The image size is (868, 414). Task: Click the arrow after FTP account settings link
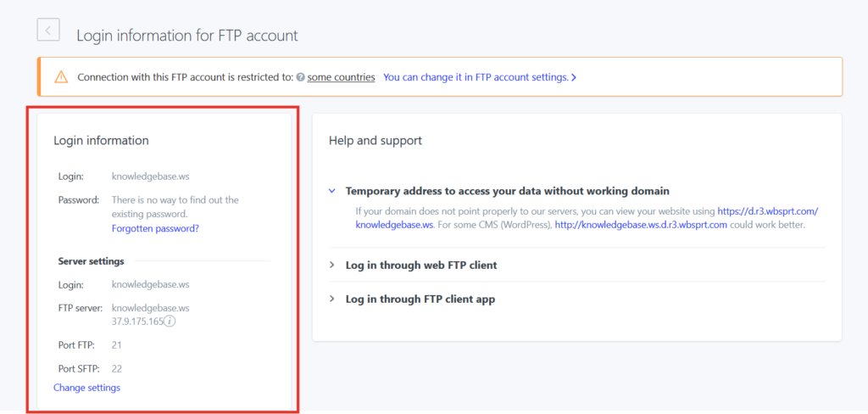point(574,77)
